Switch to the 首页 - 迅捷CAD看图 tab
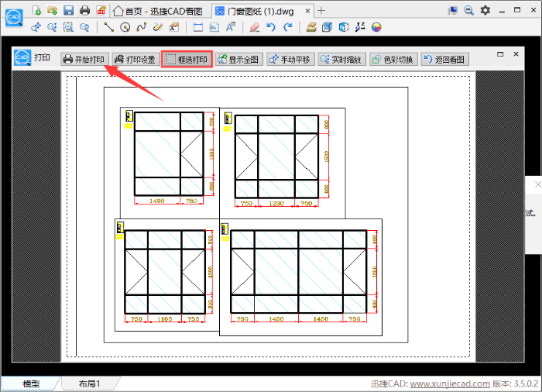The image size is (542, 392). click(x=159, y=12)
